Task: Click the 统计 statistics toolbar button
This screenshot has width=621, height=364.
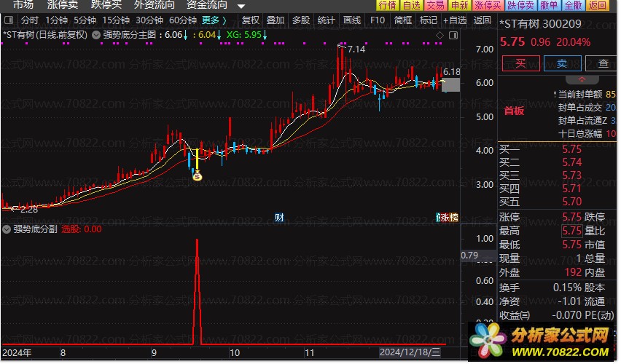Action: coord(327,20)
